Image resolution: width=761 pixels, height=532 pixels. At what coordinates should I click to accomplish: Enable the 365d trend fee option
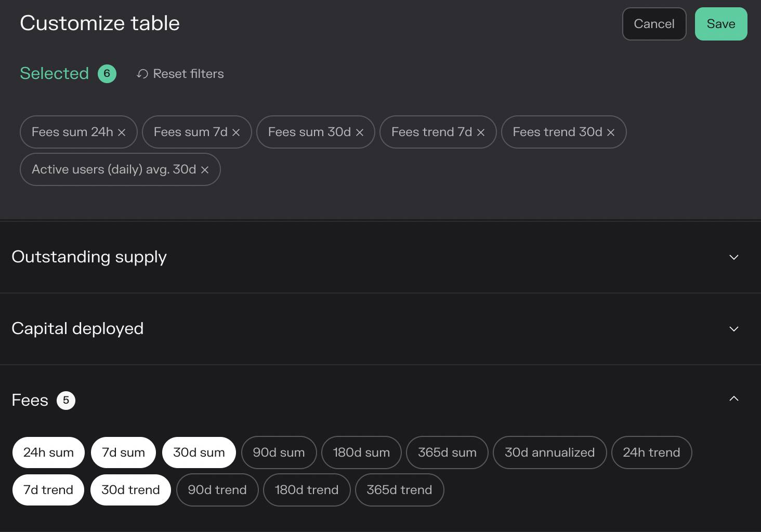pos(400,490)
